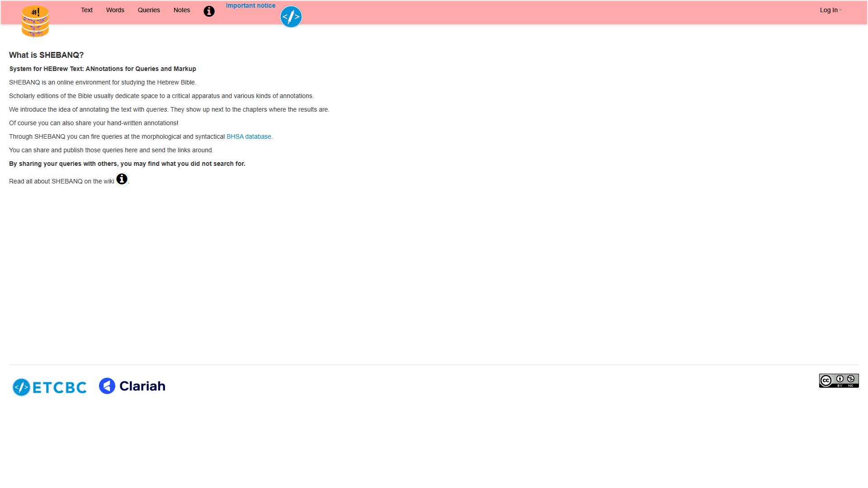Click the SHEBANQ orange database logo

coord(35,21)
